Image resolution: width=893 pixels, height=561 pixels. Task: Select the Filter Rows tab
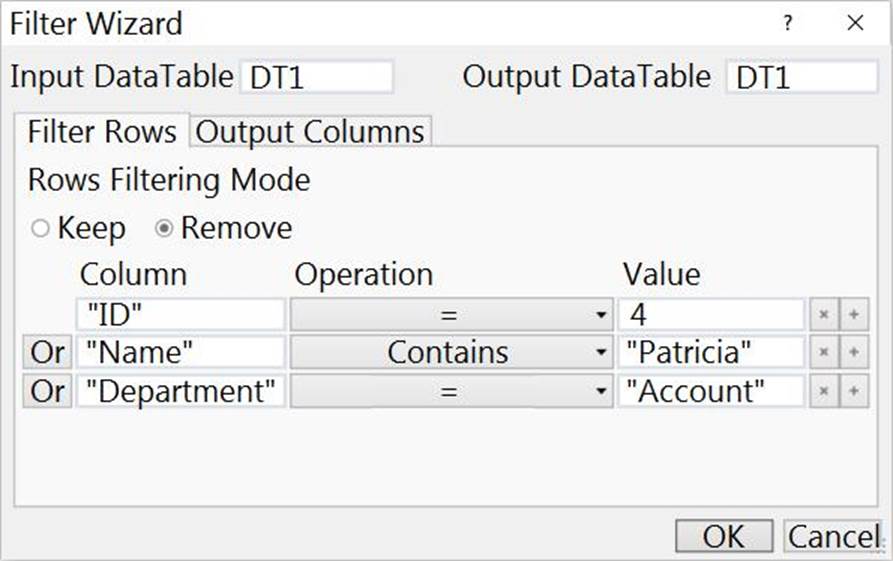pyautogui.click(x=101, y=132)
